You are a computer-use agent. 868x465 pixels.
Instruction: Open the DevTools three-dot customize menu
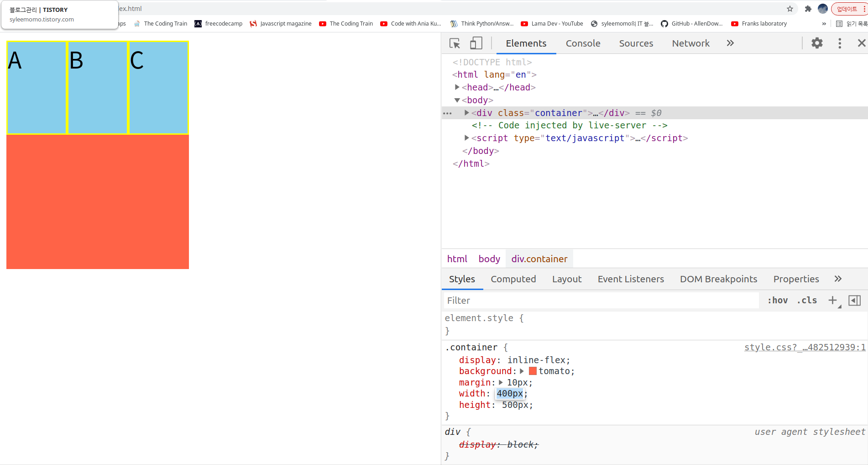pyautogui.click(x=840, y=43)
